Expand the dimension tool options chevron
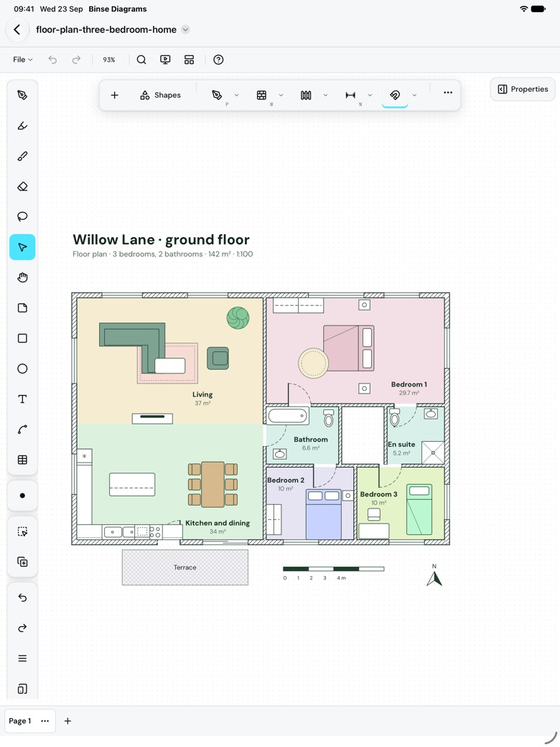 [x=370, y=96]
